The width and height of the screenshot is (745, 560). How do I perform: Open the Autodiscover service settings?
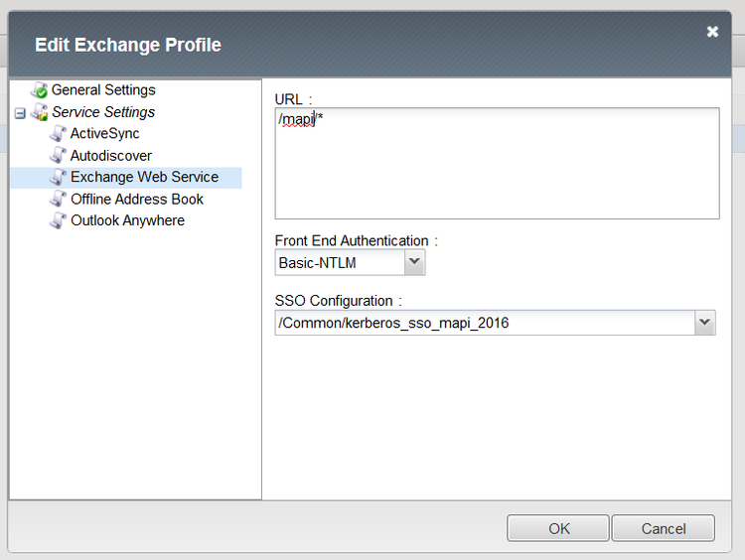[111, 156]
